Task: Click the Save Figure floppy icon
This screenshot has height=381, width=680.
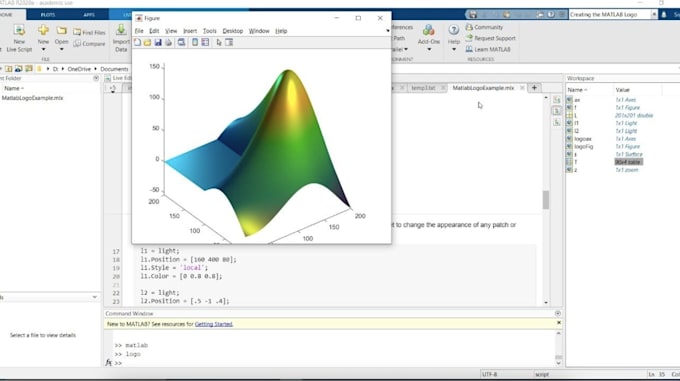Action: point(158,42)
